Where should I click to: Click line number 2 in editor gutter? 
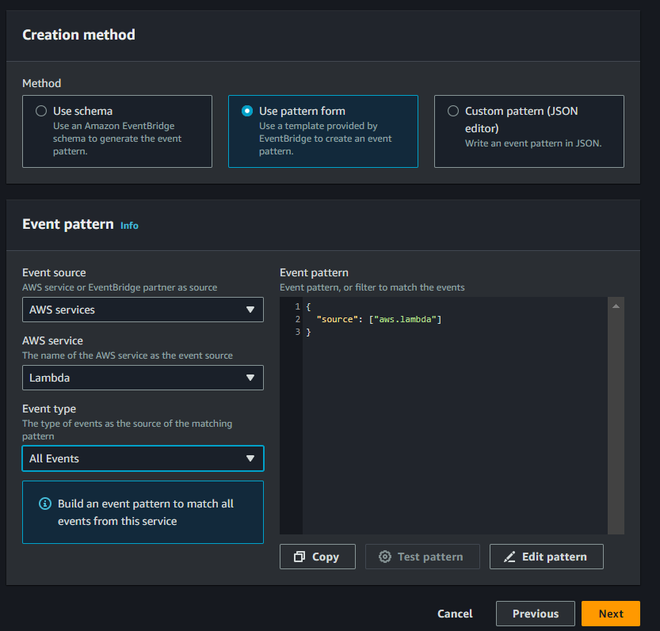(297, 319)
